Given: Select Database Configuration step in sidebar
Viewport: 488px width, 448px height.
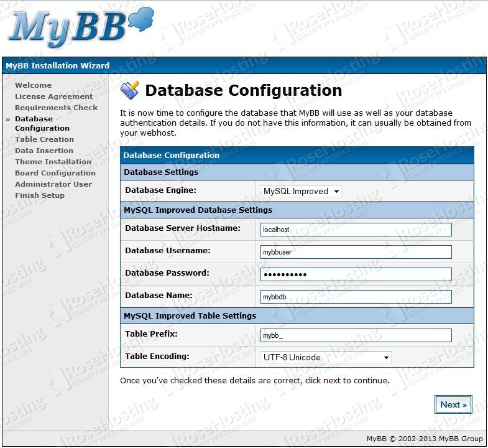Looking at the screenshot, I should coord(42,123).
